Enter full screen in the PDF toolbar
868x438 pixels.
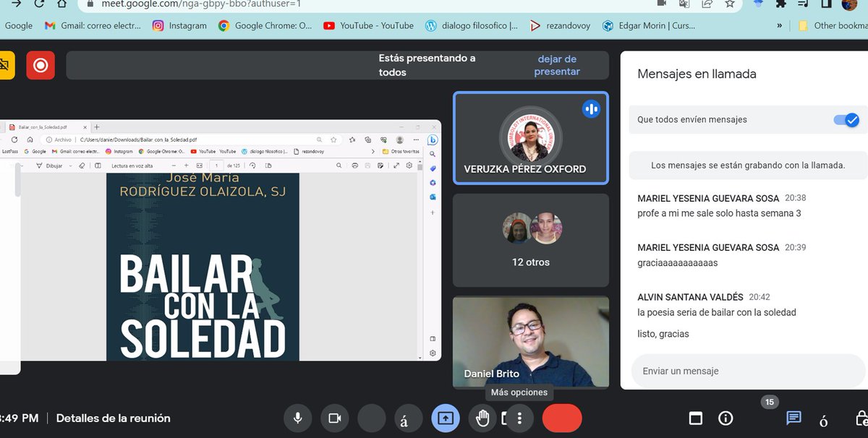[x=396, y=166]
